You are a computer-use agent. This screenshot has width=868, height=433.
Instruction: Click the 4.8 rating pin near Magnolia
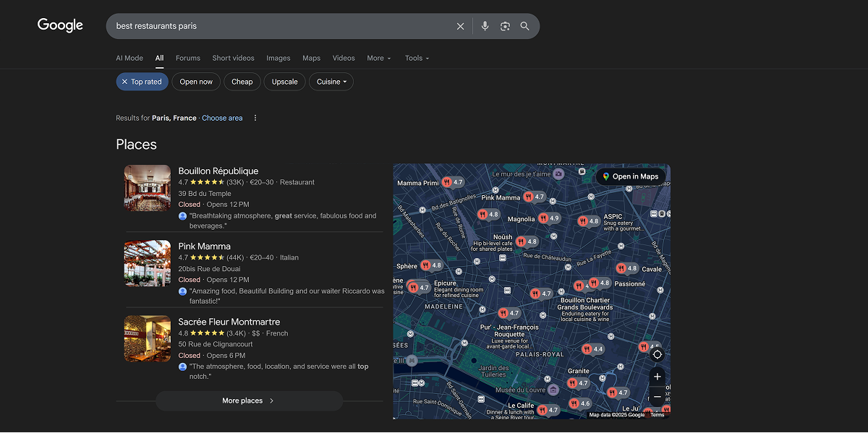pyautogui.click(x=483, y=215)
